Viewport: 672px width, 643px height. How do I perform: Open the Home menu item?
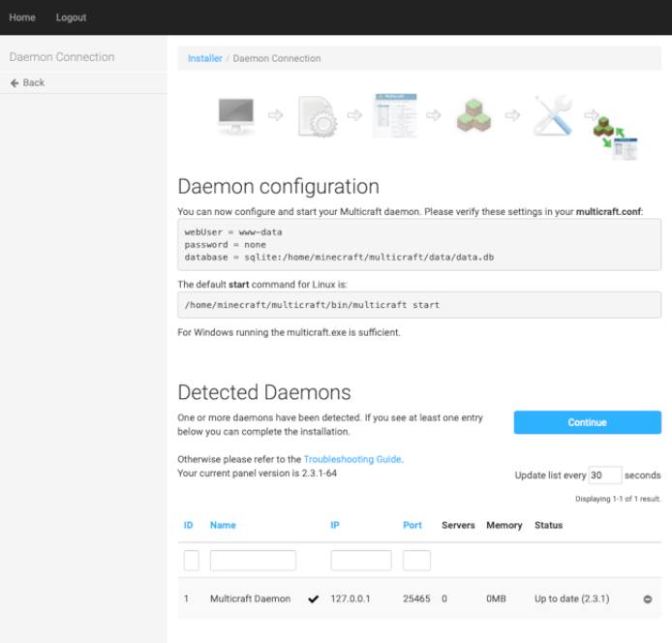(x=22, y=17)
